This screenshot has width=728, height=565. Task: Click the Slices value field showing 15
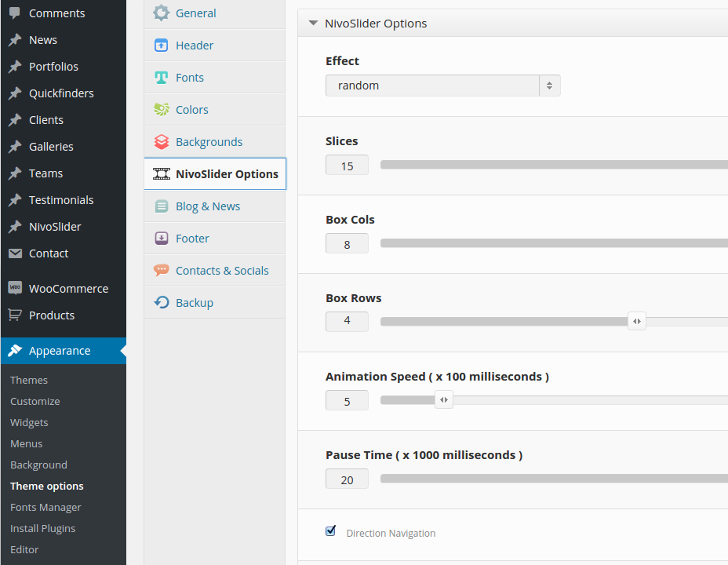click(347, 166)
